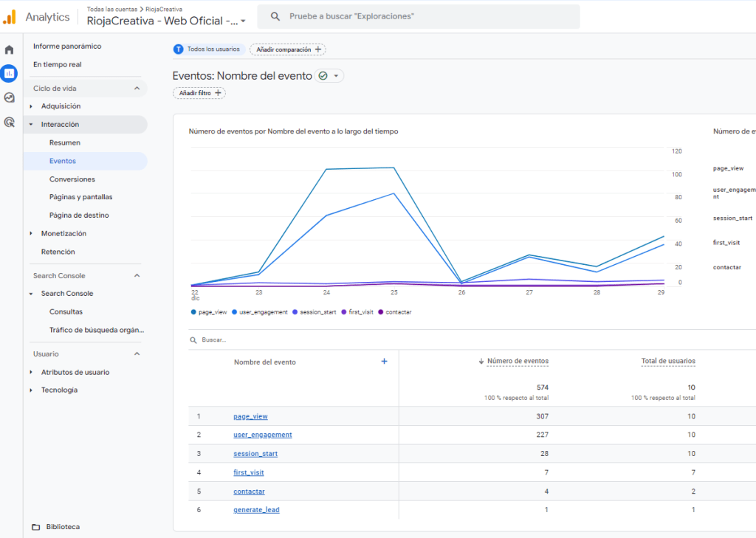Image resolution: width=756 pixels, height=538 pixels.
Task: Collapse the Usuario section
Action: tap(137, 354)
